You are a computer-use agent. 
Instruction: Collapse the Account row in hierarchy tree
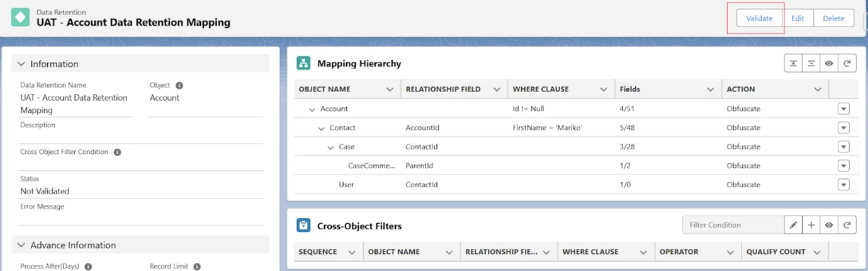click(x=312, y=109)
